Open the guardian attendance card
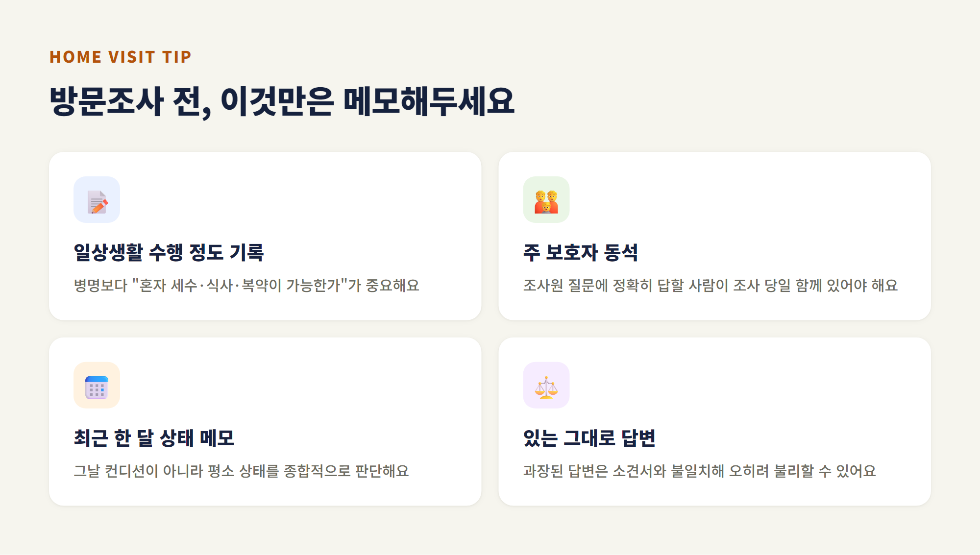Image resolution: width=980 pixels, height=555 pixels. (x=714, y=236)
